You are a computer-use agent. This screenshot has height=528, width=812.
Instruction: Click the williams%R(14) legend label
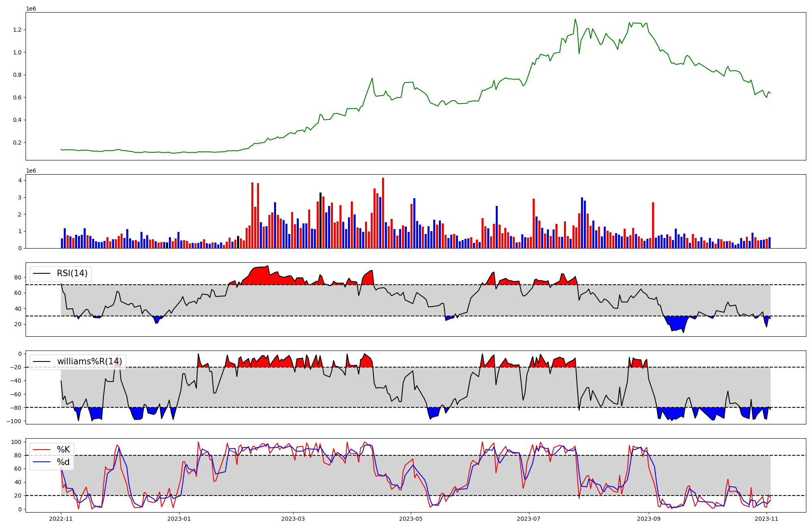coord(89,361)
